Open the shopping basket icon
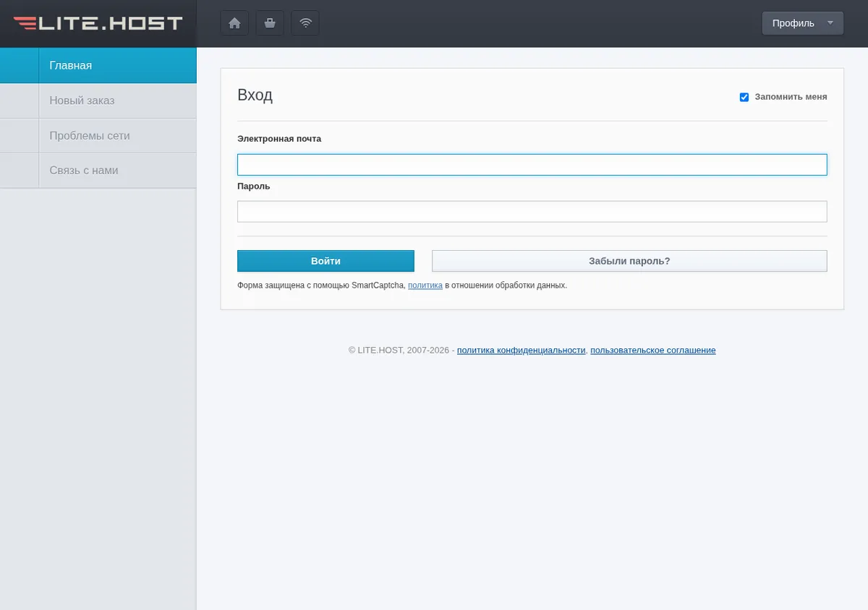 270,23
